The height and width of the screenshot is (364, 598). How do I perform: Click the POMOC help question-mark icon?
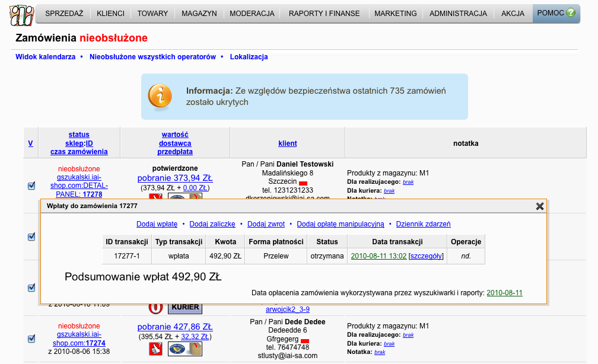point(571,12)
